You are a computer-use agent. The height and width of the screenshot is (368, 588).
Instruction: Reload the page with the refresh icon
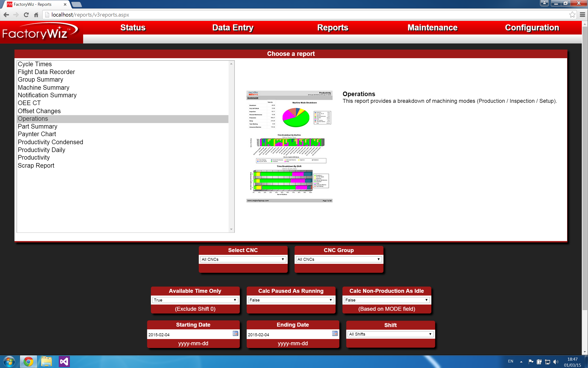click(26, 15)
